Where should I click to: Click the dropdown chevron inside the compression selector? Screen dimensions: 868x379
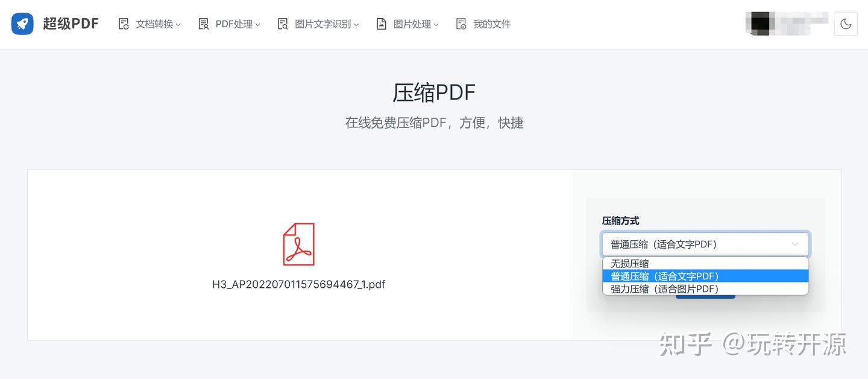click(x=795, y=244)
